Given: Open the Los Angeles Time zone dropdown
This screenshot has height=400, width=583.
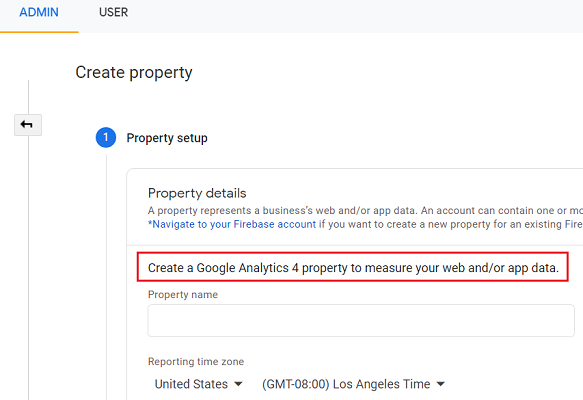Looking at the screenshot, I should tap(353, 384).
